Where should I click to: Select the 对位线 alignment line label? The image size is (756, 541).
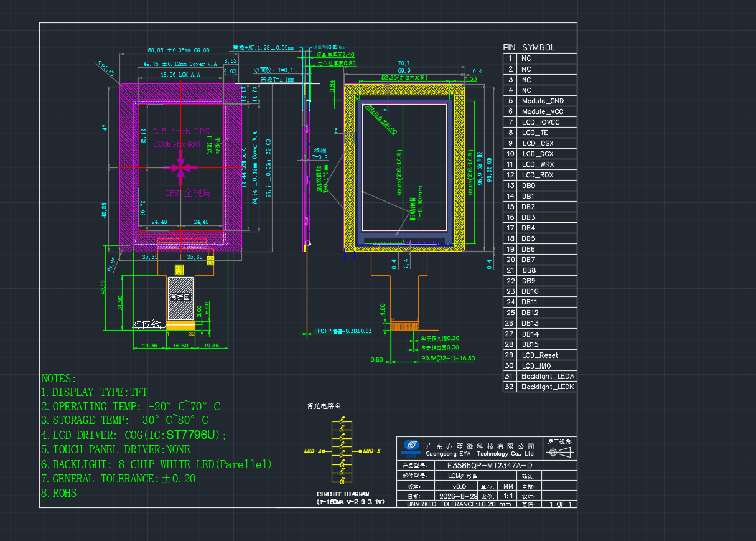147,324
